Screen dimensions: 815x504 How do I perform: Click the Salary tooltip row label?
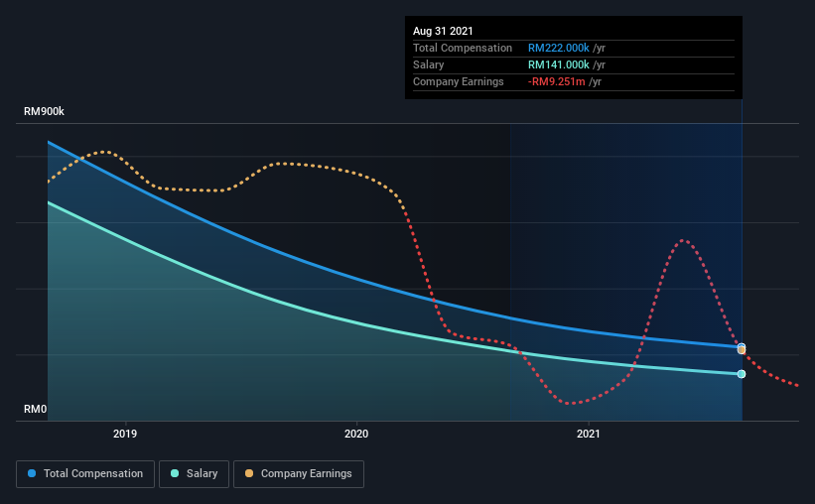(428, 64)
